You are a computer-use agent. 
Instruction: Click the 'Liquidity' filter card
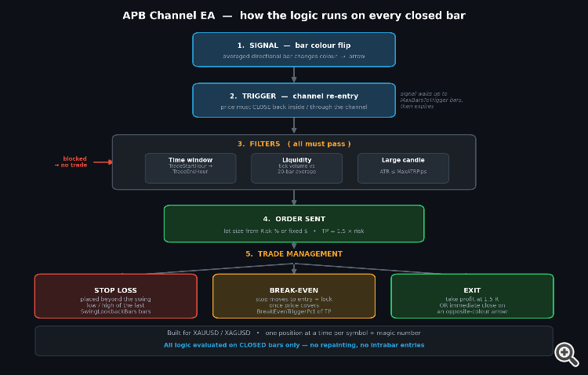pos(296,168)
